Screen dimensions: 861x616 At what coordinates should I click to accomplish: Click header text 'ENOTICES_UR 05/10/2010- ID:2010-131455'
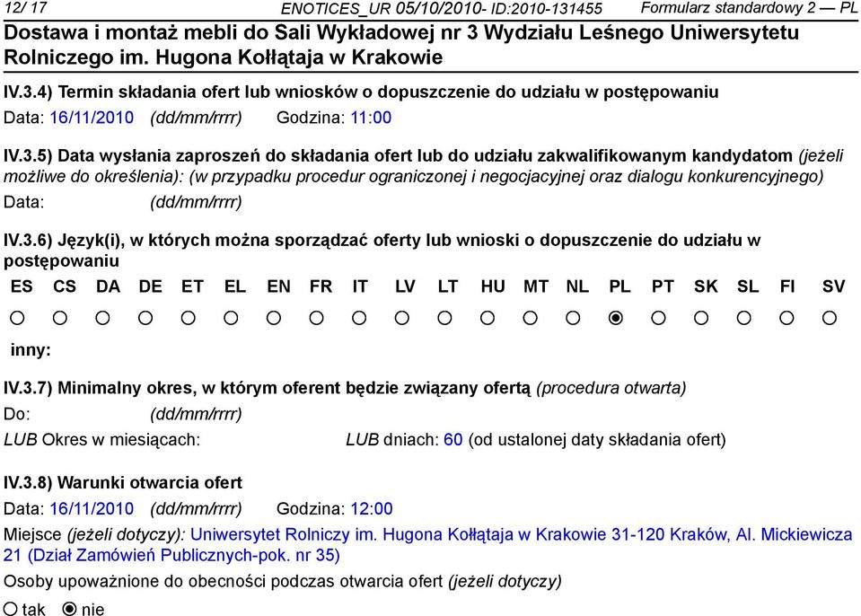click(442, 8)
